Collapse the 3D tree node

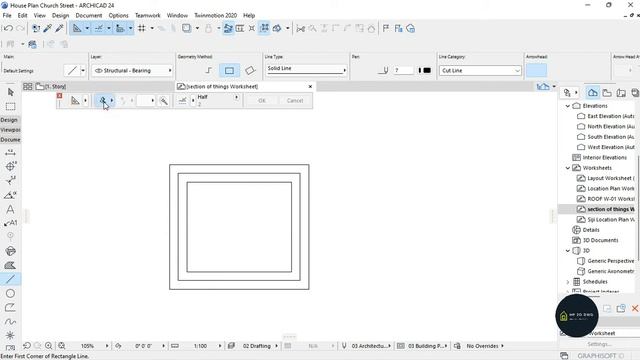pyautogui.click(x=568, y=251)
